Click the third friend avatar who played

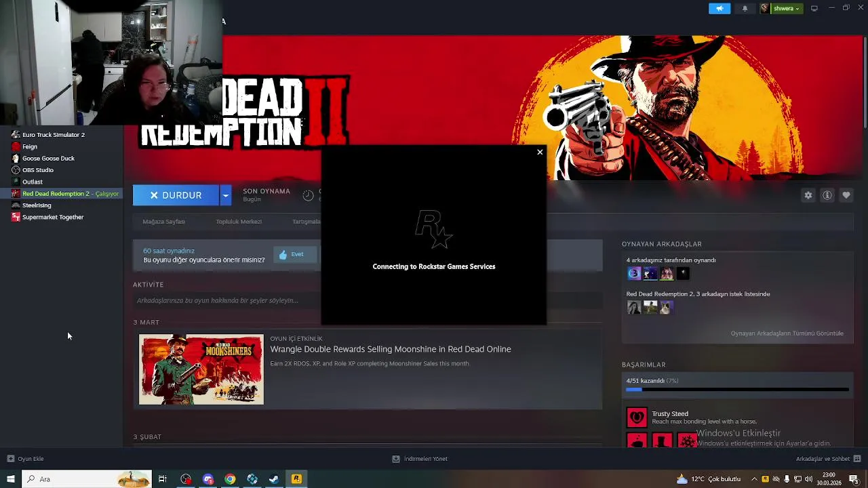tap(667, 274)
